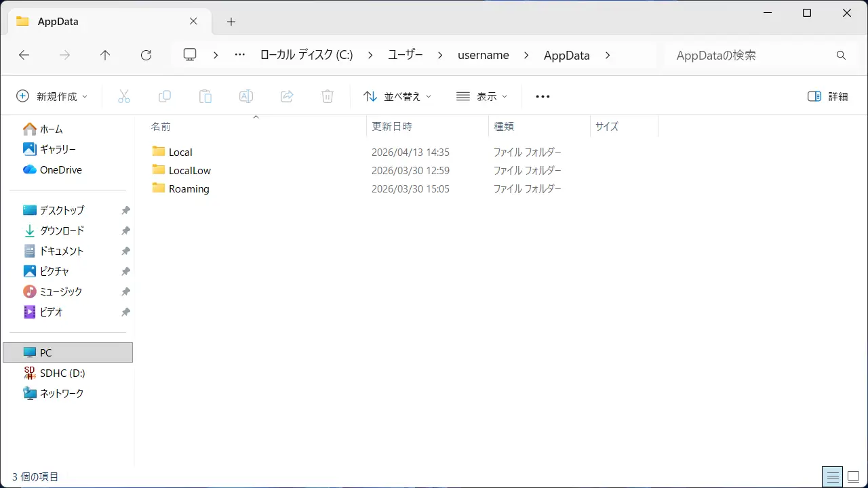
Task: Switch to large thumbnails view icon
Action: tap(853, 476)
